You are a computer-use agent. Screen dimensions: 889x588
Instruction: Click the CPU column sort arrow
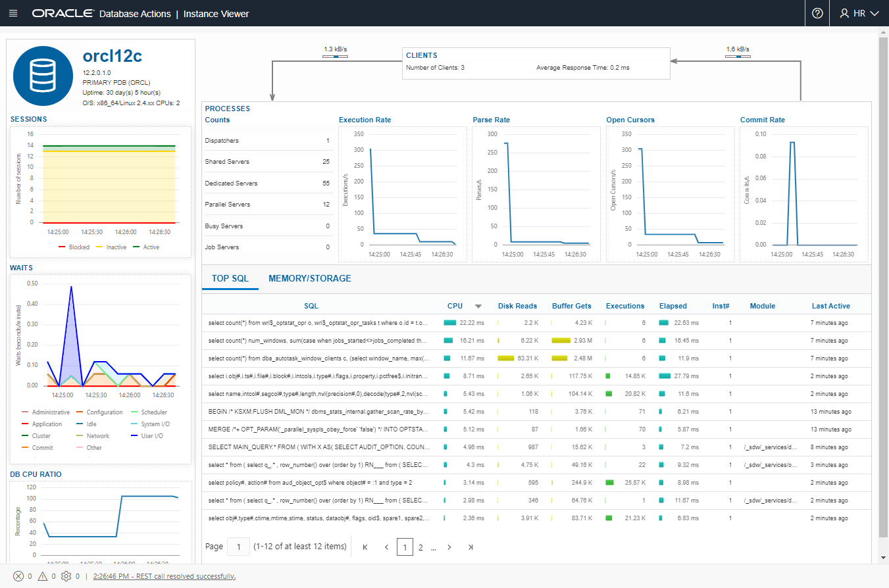478,306
